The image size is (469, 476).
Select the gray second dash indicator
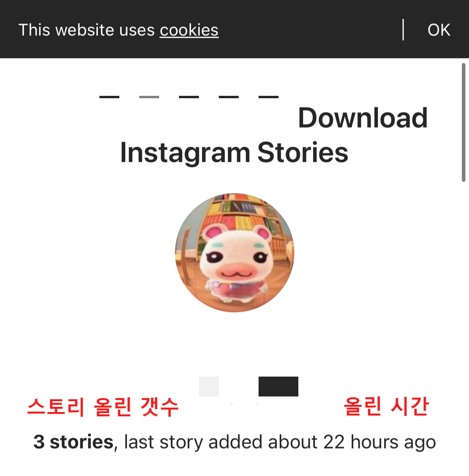point(149,97)
